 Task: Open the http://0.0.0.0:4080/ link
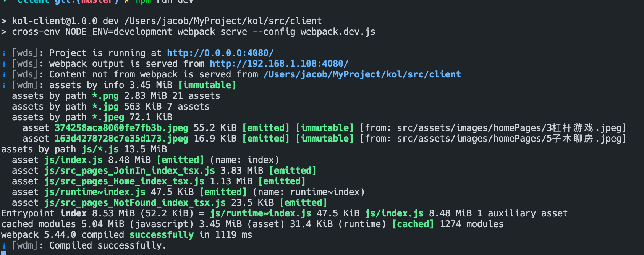(220, 53)
